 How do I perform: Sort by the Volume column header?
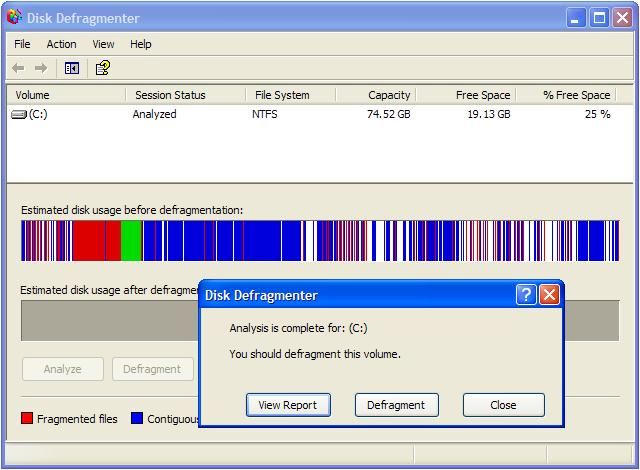pos(66,95)
